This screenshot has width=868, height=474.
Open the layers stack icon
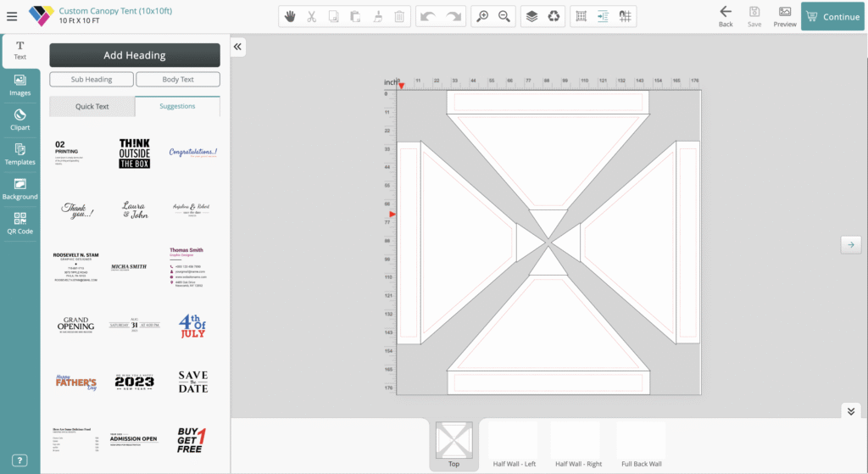[x=531, y=16]
